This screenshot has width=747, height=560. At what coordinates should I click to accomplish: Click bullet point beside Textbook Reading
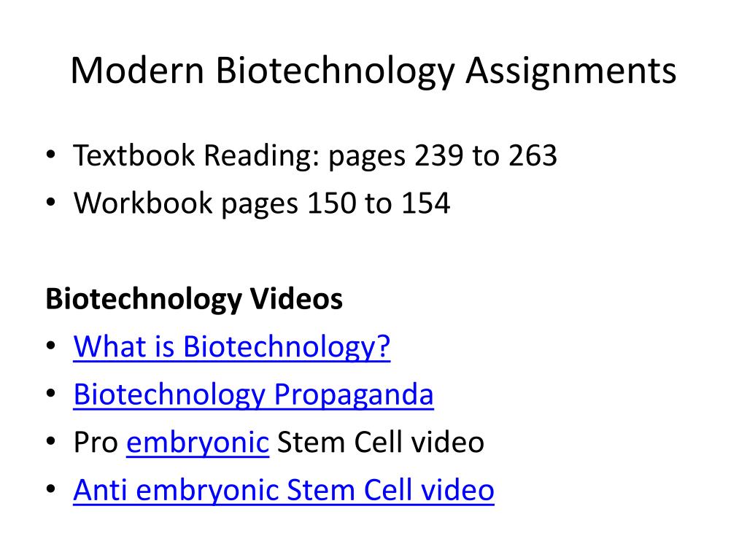[51, 155]
